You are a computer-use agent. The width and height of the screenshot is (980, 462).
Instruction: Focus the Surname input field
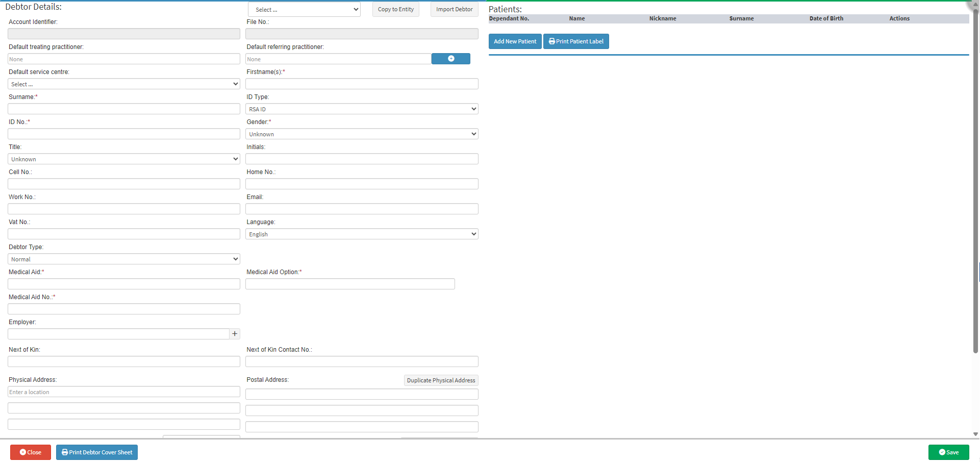pyautogui.click(x=124, y=109)
